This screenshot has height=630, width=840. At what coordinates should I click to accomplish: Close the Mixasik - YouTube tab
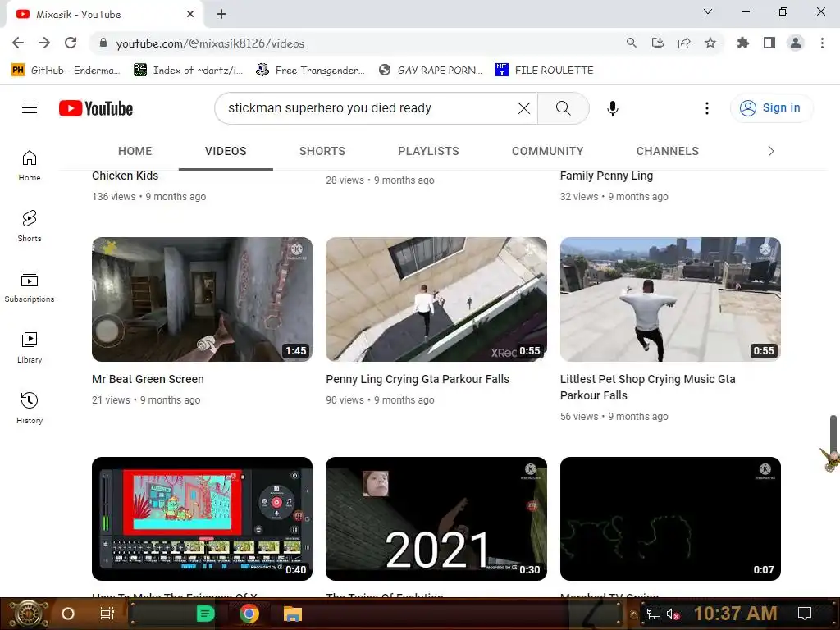tap(189, 15)
